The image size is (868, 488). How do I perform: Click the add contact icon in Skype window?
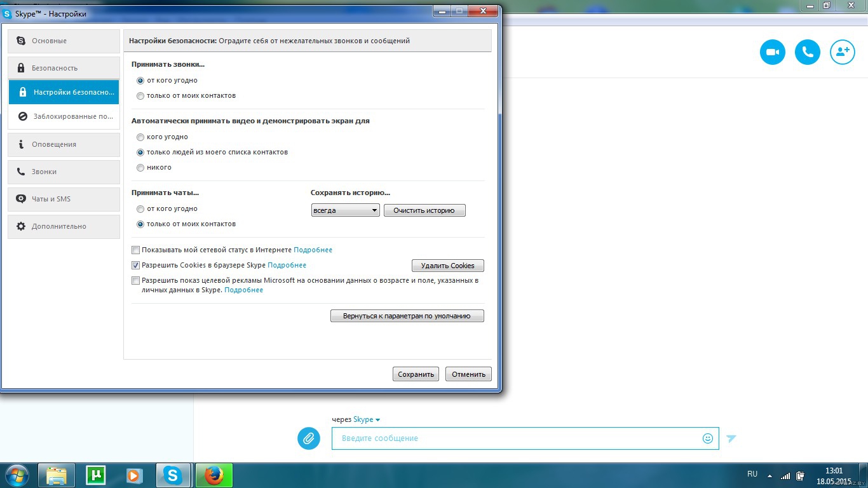click(x=843, y=52)
